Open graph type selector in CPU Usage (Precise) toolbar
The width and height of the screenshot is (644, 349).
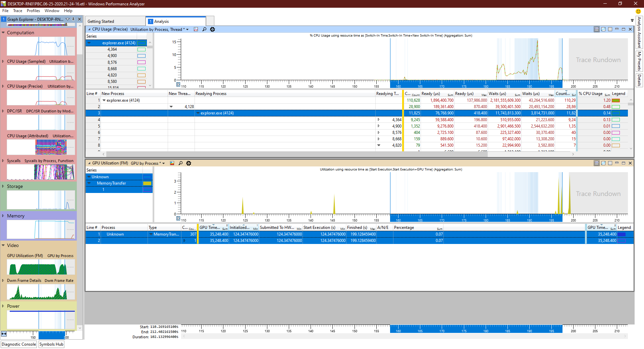tap(196, 30)
